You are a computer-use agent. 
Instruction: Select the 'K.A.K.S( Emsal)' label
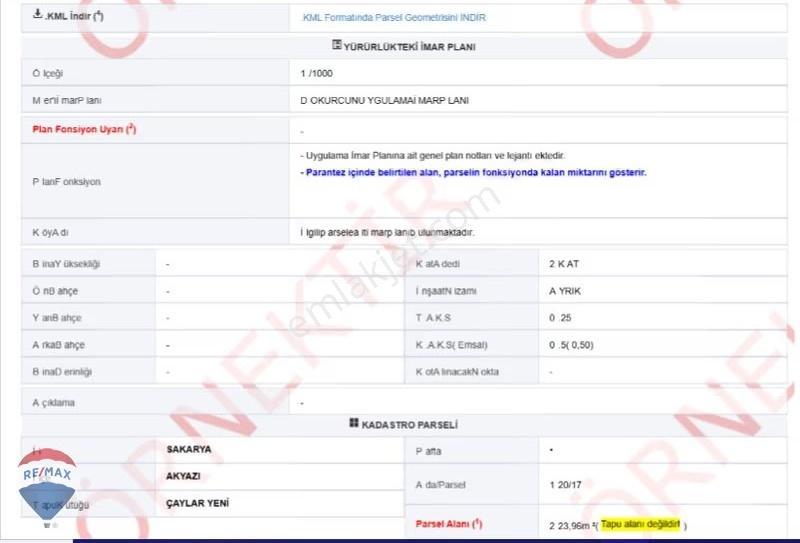pyautogui.click(x=452, y=345)
